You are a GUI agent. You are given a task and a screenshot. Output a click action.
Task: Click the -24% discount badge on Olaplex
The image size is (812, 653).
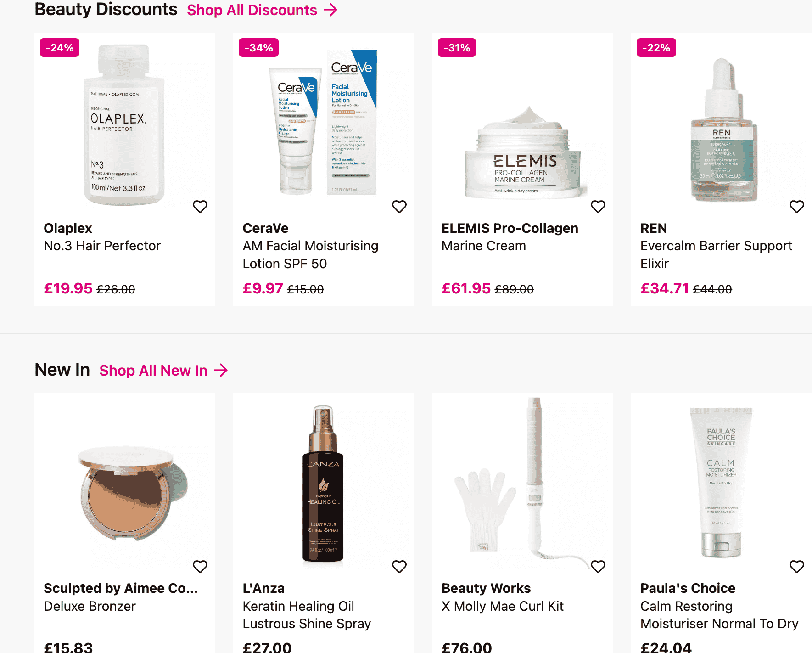(60, 48)
